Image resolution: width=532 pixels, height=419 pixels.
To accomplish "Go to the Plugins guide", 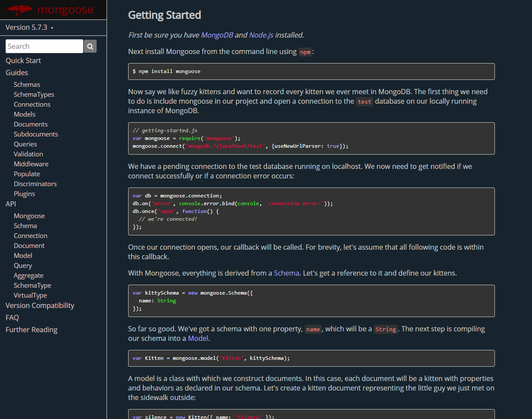I will click(24, 194).
